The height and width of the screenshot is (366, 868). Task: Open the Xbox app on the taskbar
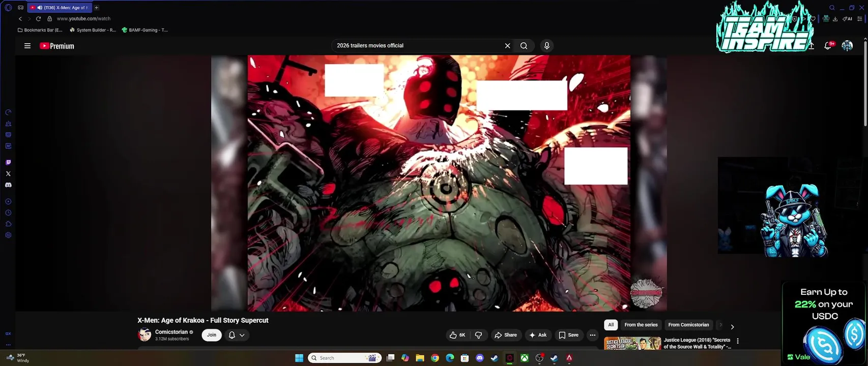pyautogui.click(x=525, y=358)
